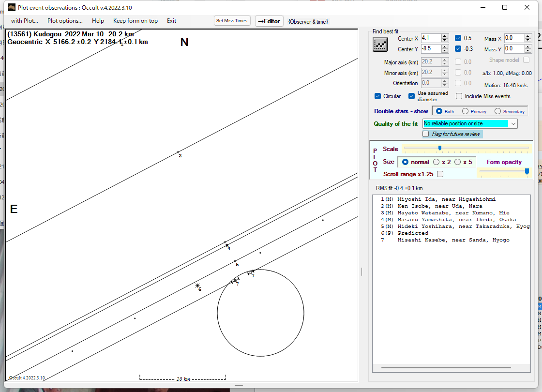Open the Plot options... menu
Screen dimensions: 542x392
(x=65, y=21)
